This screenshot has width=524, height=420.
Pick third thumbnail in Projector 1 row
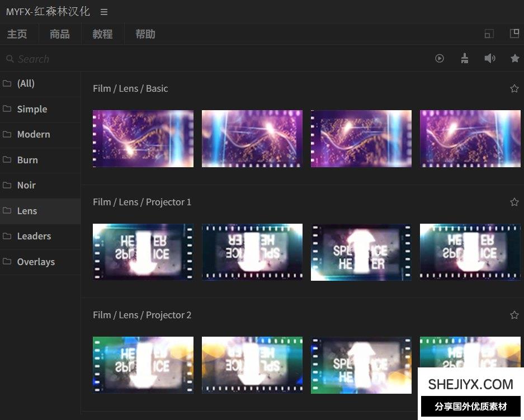[x=361, y=252]
